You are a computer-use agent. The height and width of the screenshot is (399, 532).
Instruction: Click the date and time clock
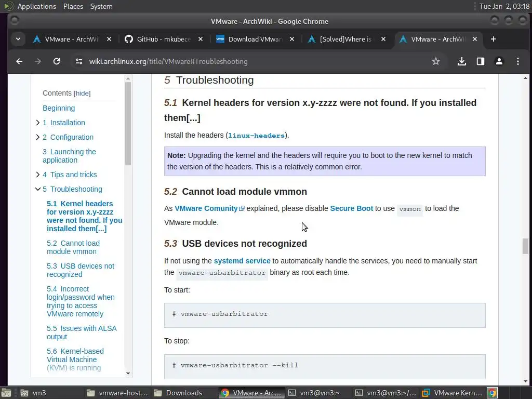[x=504, y=6]
